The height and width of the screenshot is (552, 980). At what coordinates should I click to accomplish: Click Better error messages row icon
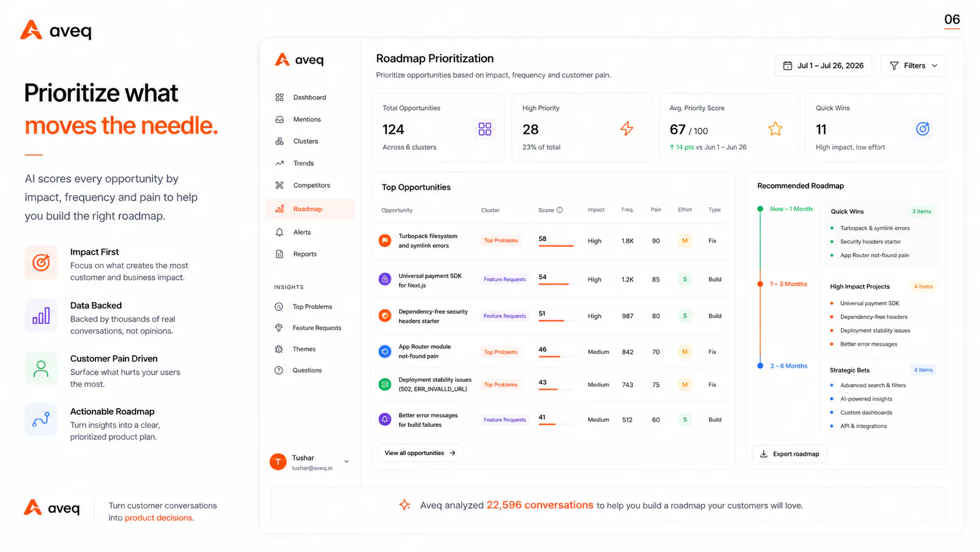point(385,419)
